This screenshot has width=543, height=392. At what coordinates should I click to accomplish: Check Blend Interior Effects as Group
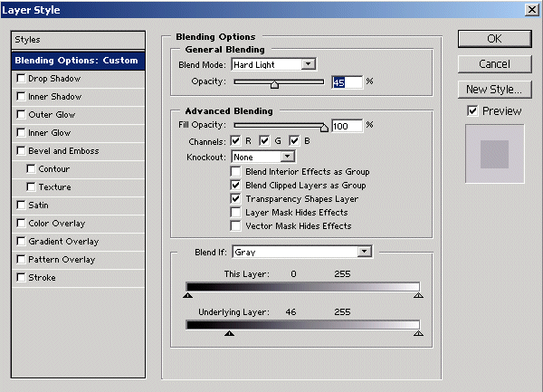pos(236,171)
